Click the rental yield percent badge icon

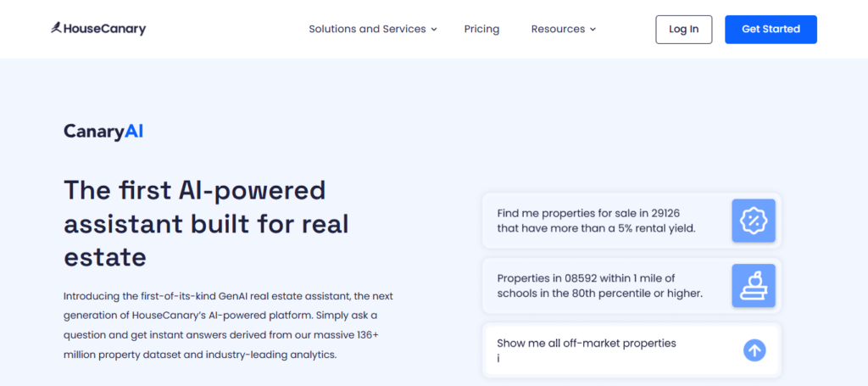(x=754, y=221)
